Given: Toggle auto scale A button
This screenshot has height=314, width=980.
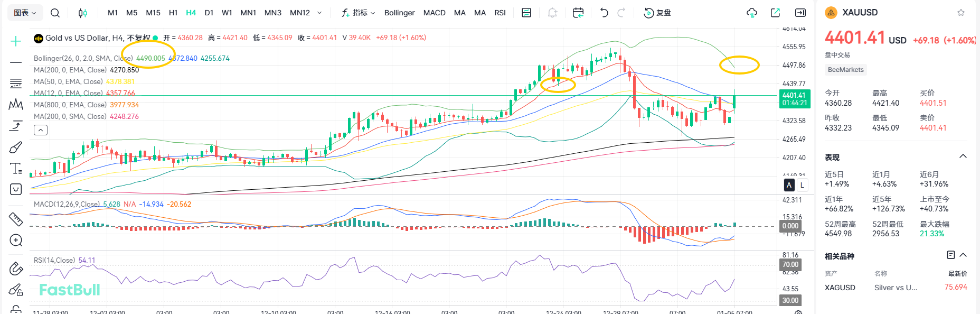Looking at the screenshot, I should (x=789, y=185).
